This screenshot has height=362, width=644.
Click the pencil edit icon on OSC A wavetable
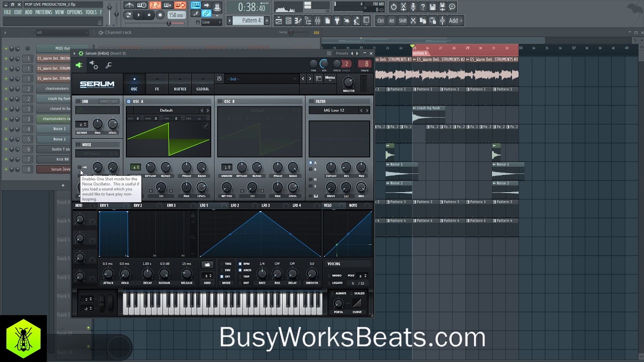pos(206,125)
